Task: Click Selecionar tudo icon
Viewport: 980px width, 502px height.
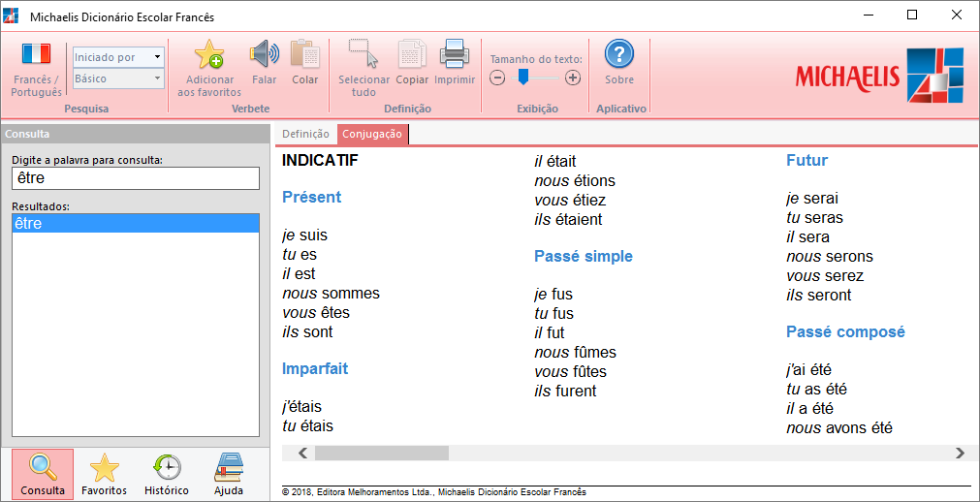Action: (x=364, y=54)
